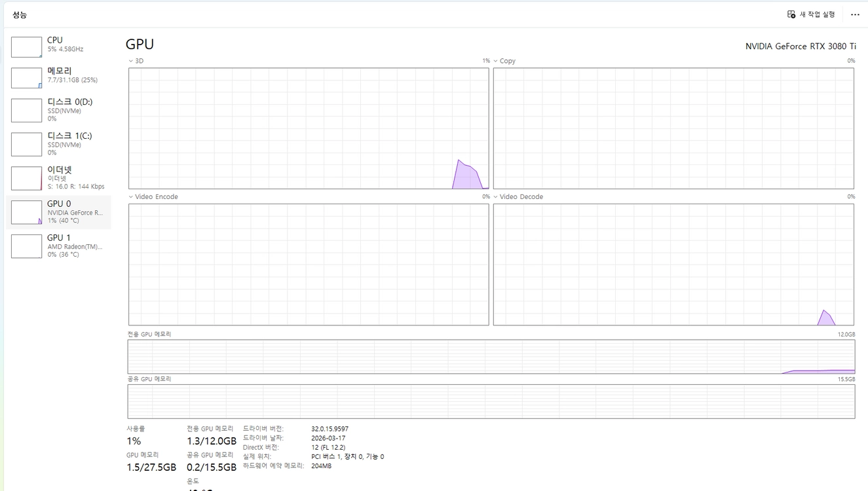This screenshot has height=491, width=868.
Task: Click the 5% 4.58GHz CPU text
Action: (66, 49)
